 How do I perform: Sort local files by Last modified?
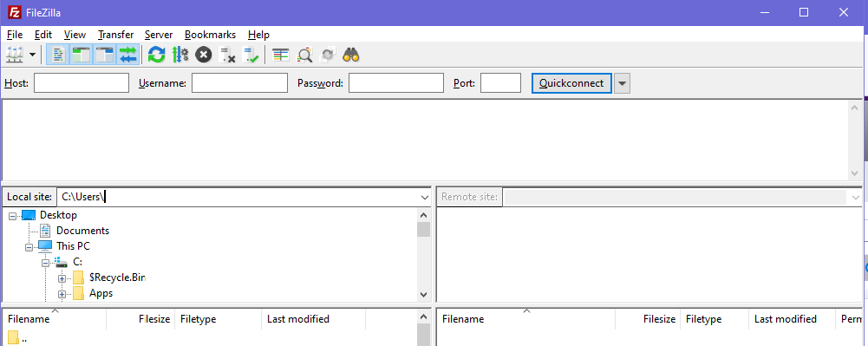pyautogui.click(x=313, y=319)
